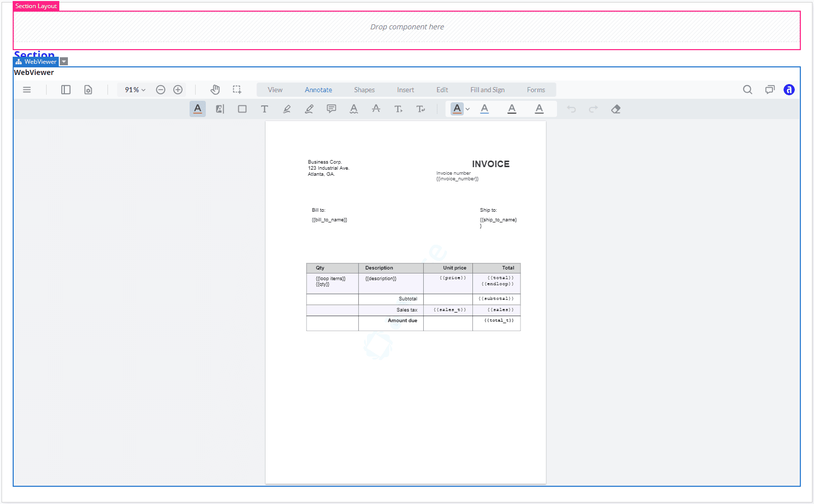Switch to the Fill and Sign tab
814x504 pixels.
(x=487, y=90)
